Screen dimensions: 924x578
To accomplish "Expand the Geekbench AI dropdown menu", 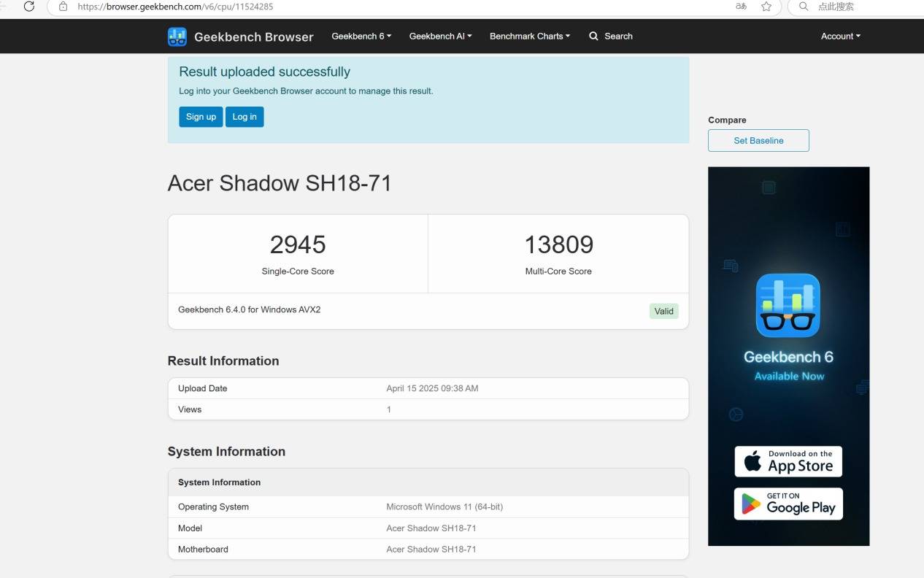I will pyautogui.click(x=440, y=36).
